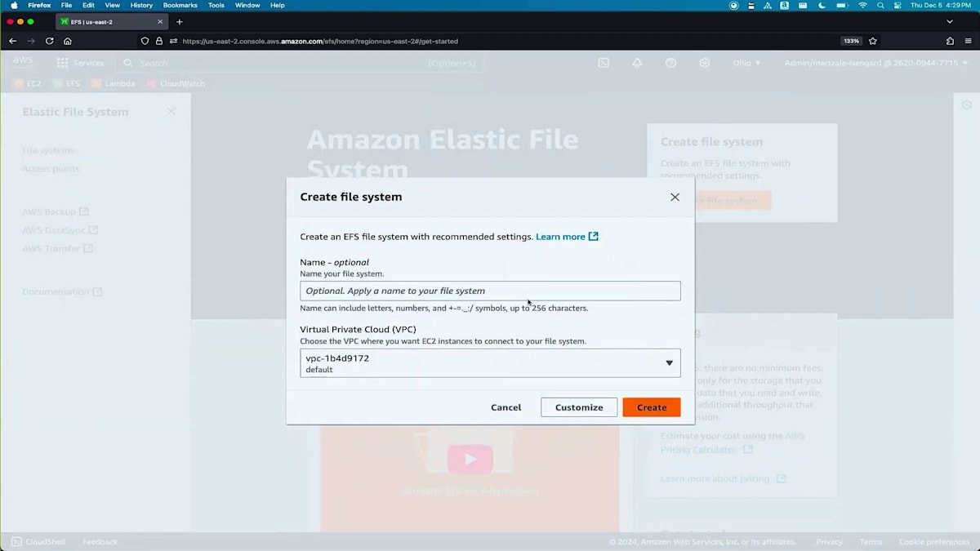Open the Firefox extensions icon
The image size is (980, 551).
click(x=950, y=41)
